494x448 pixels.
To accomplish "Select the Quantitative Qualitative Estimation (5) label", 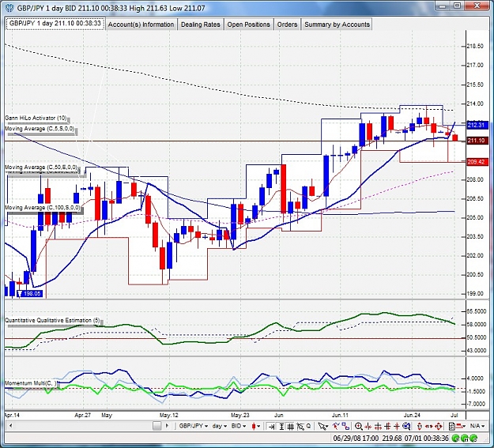I will tap(52, 320).
